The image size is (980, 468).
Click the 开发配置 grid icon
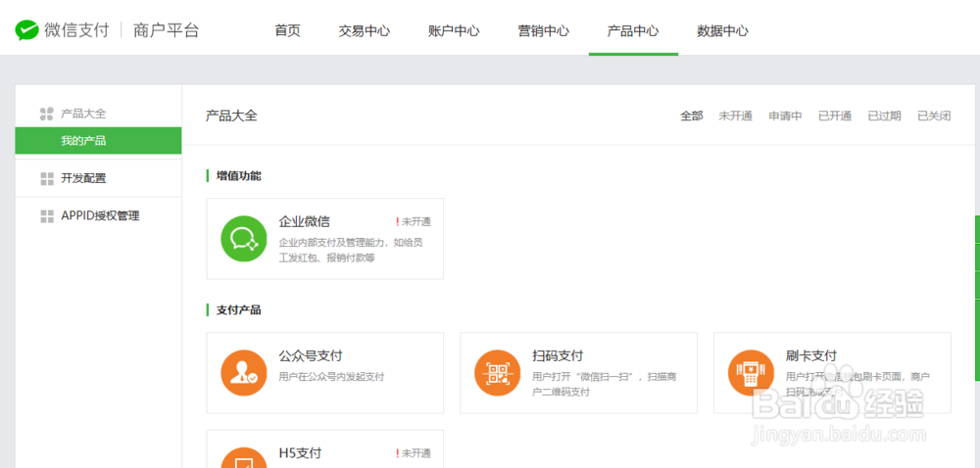[x=47, y=179]
